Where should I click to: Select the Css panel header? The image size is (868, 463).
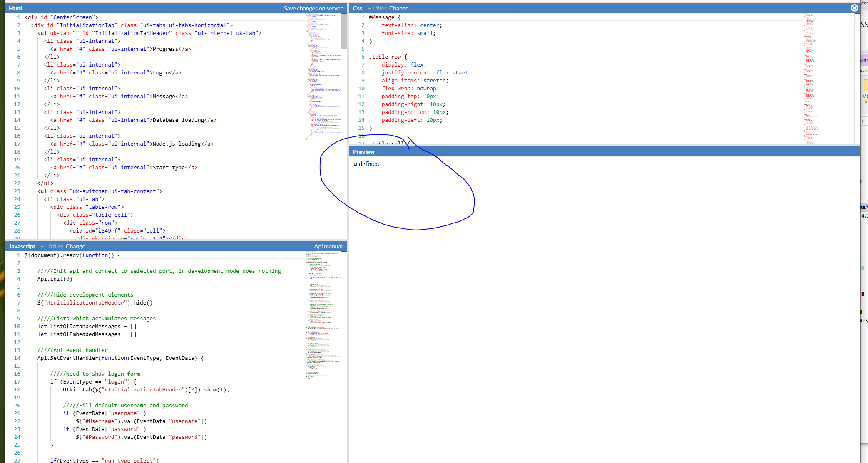(x=357, y=8)
